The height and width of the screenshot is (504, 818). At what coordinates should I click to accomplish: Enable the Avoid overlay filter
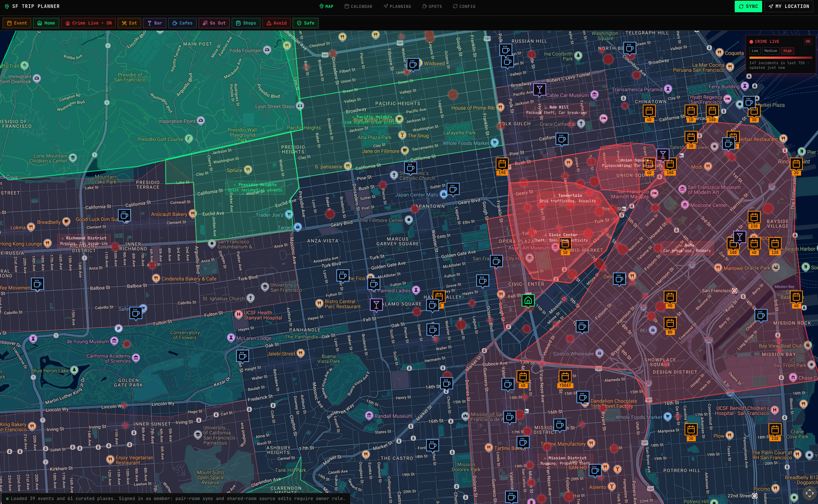pos(276,23)
